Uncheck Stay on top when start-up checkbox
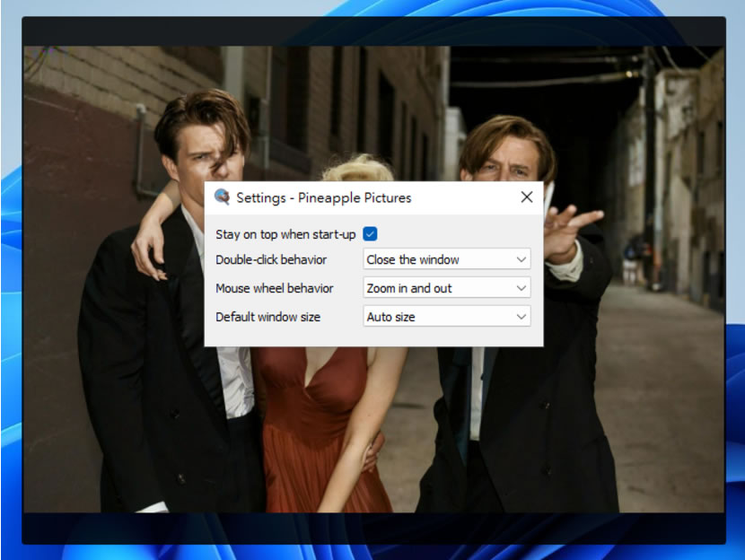Viewport: 745px width, 560px height. [370, 233]
